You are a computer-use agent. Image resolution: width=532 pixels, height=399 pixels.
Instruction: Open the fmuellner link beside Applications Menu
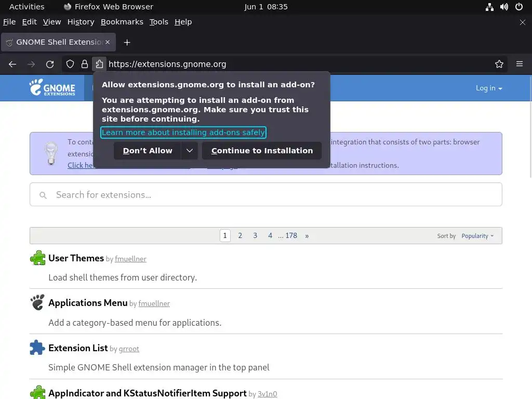click(154, 303)
